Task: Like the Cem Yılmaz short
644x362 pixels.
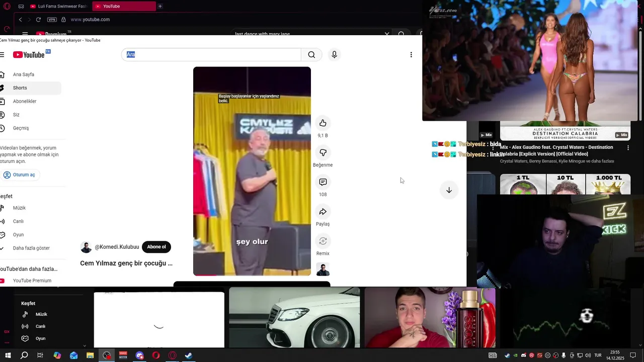Action: [x=323, y=123]
